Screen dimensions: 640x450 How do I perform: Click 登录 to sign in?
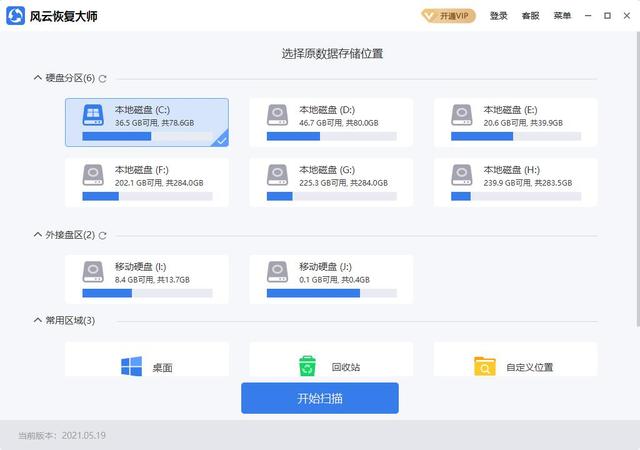[x=498, y=16]
